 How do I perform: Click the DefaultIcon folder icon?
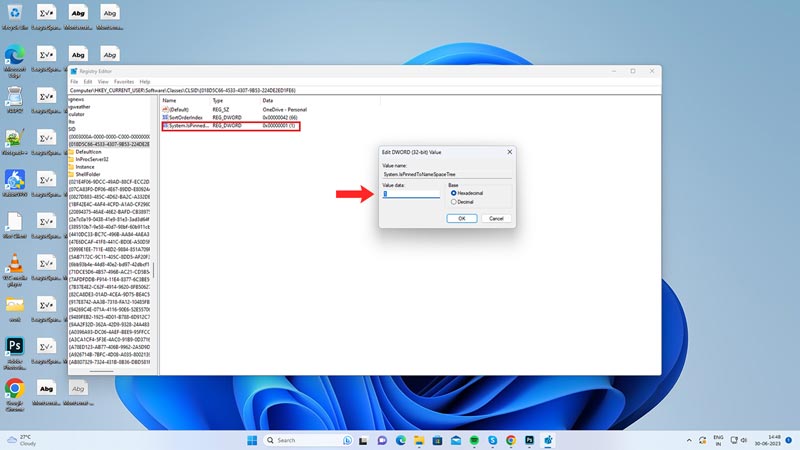click(71, 152)
